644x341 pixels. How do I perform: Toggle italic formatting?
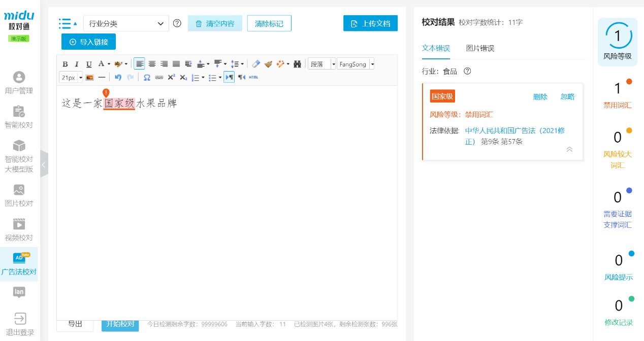[77, 64]
